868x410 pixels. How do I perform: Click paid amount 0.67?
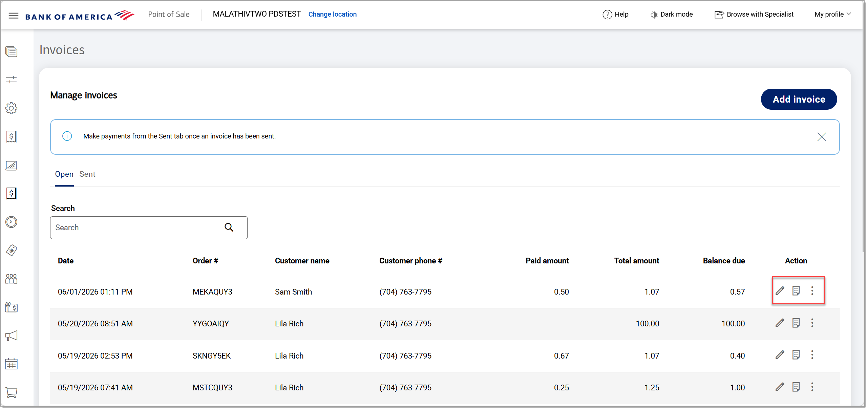561,356
